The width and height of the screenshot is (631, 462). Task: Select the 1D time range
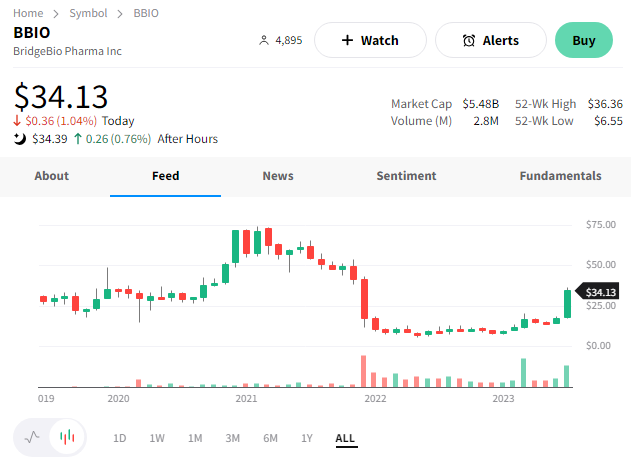click(119, 438)
